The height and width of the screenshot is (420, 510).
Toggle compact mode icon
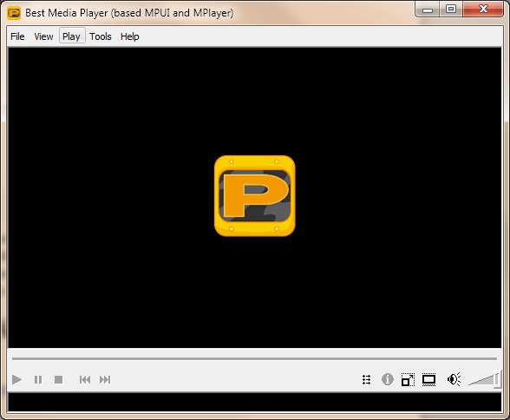coord(408,380)
